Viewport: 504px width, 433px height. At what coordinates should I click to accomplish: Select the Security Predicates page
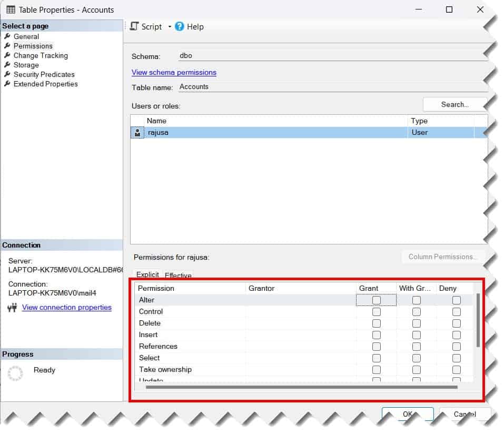[8, 74]
